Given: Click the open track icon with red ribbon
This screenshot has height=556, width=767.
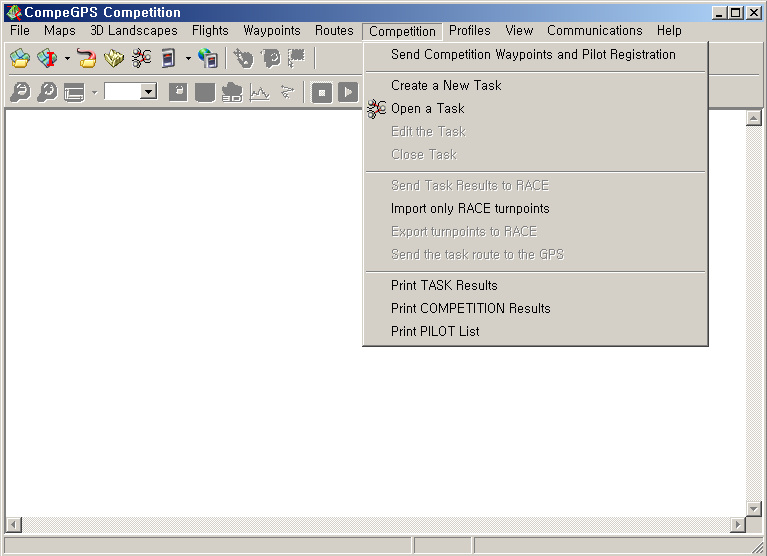Looking at the screenshot, I should pos(87,58).
